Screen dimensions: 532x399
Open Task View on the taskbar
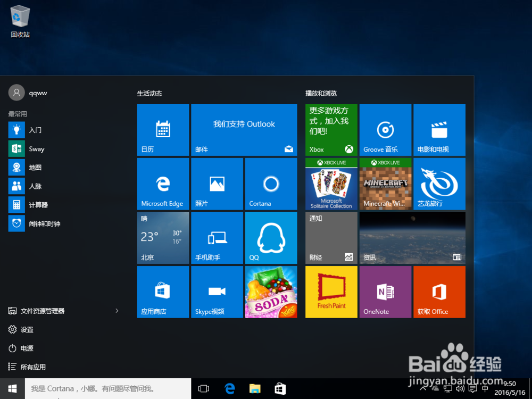tap(204, 388)
